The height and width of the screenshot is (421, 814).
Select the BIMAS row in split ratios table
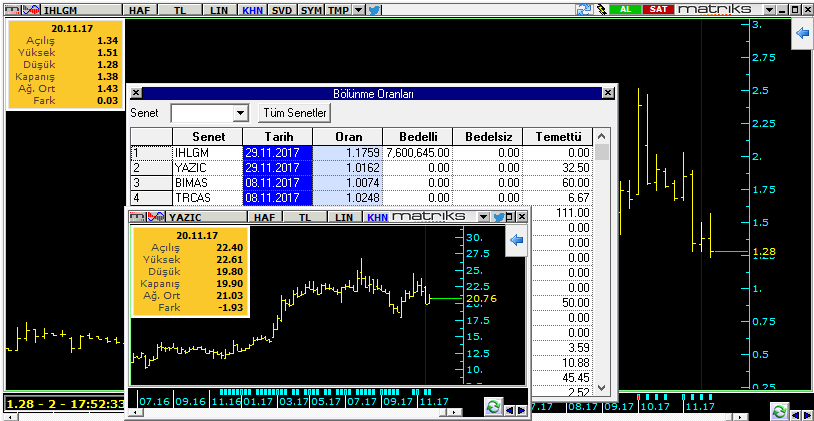tap(362, 183)
